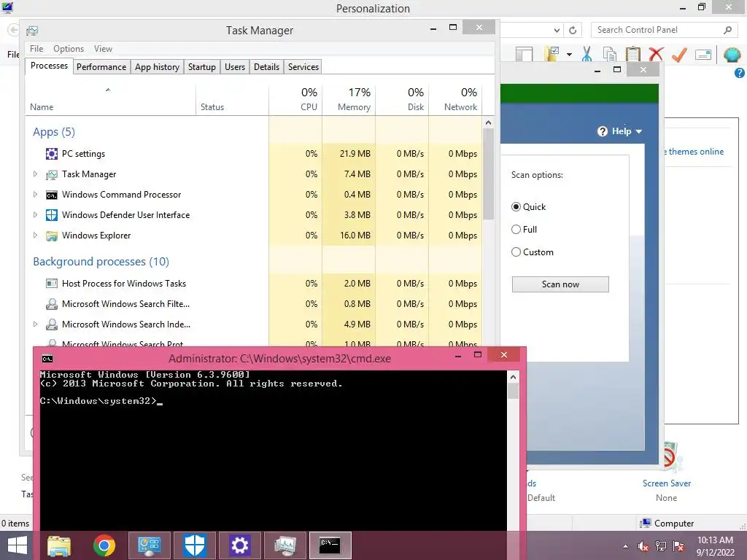This screenshot has width=747, height=560.
Task: Open Task Manager Options menu
Action: tap(68, 49)
